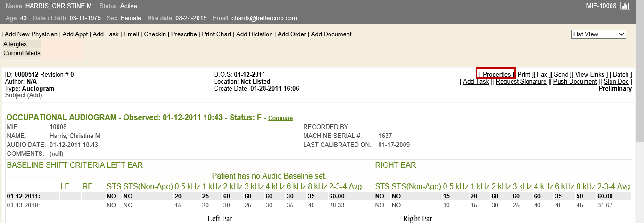Viewport: 644px width, 223px height.
Task: Click Print Chart
Action: point(216,34)
